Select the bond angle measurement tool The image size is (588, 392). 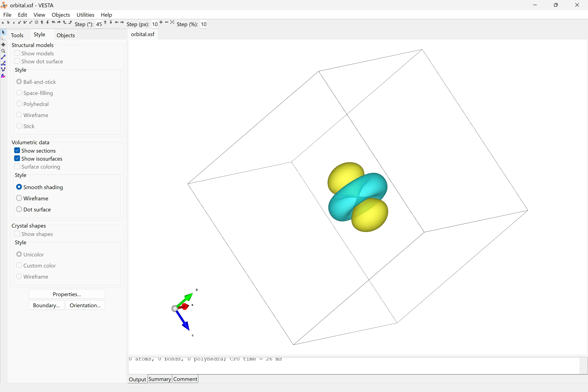(3, 64)
